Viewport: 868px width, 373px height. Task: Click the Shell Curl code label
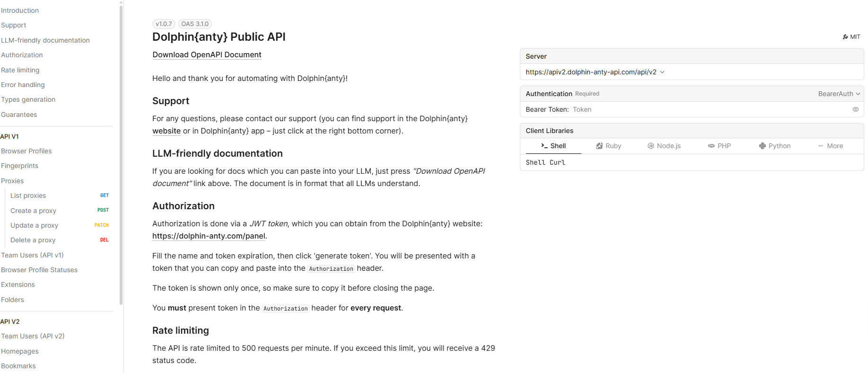545,162
